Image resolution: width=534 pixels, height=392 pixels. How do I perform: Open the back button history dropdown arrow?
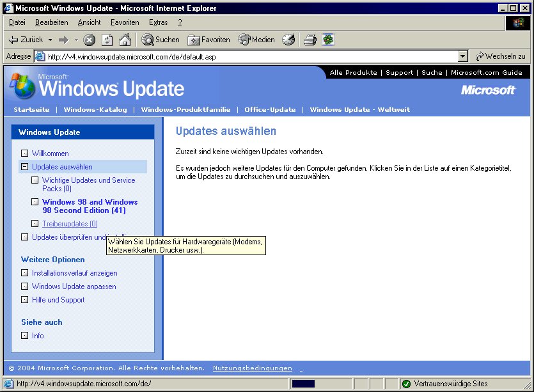[x=50, y=40]
